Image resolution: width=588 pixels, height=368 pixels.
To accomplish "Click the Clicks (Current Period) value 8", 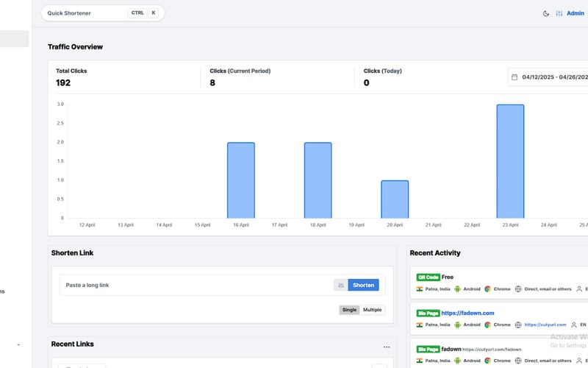I will pos(212,83).
